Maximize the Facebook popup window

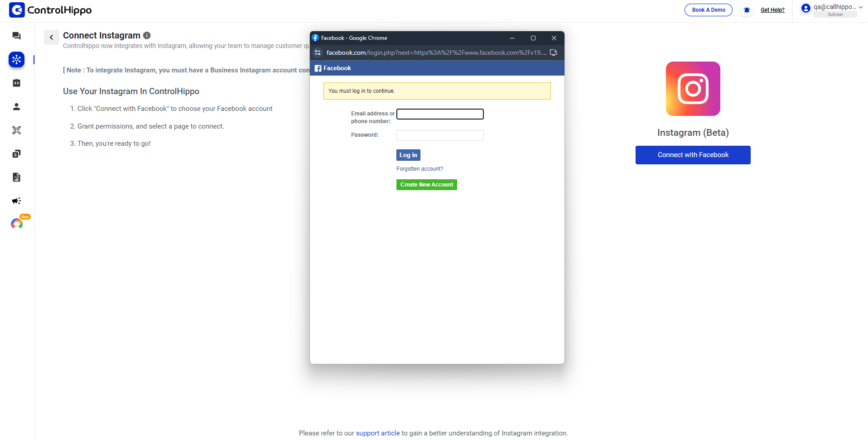click(533, 38)
